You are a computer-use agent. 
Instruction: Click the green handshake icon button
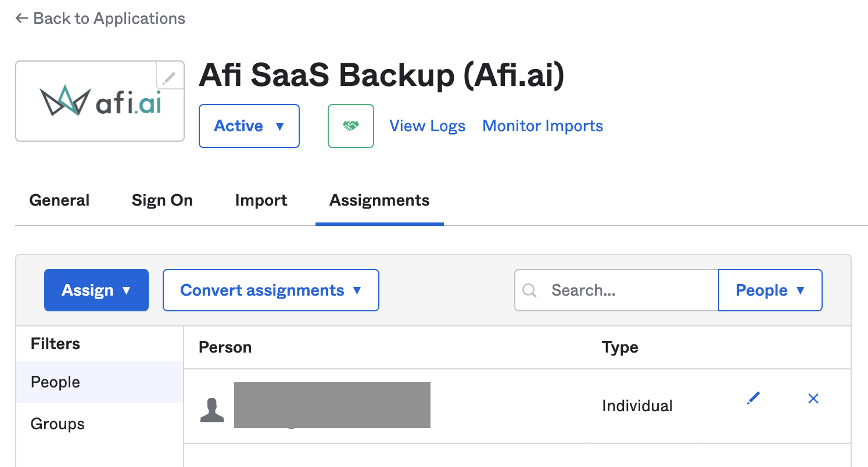click(350, 126)
